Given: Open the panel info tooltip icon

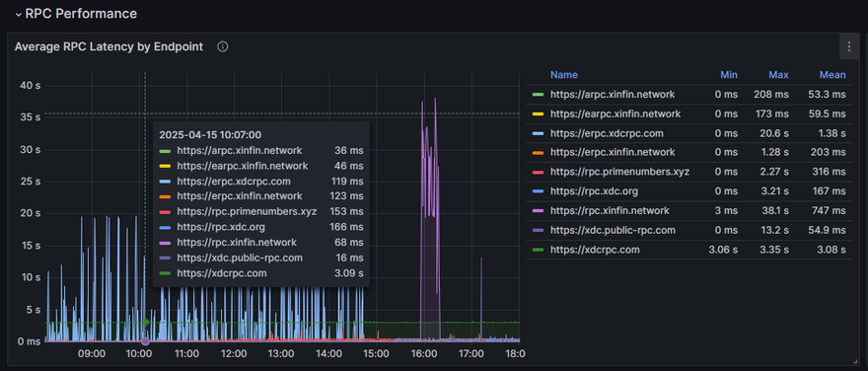Looking at the screenshot, I should (x=223, y=47).
